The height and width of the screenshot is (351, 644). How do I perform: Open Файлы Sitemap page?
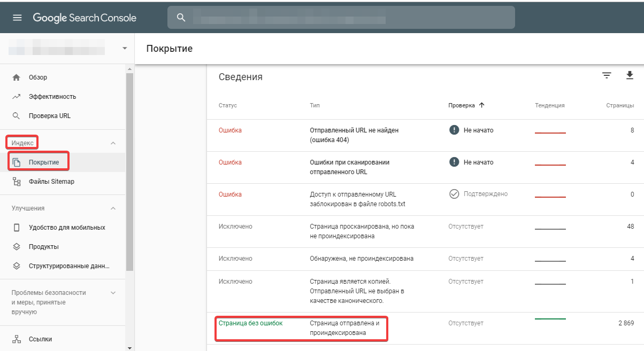51,182
